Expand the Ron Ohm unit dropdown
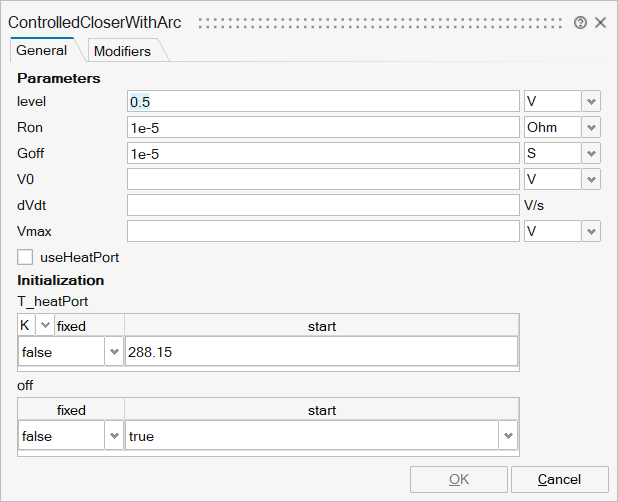618x502 pixels. pos(591,127)
